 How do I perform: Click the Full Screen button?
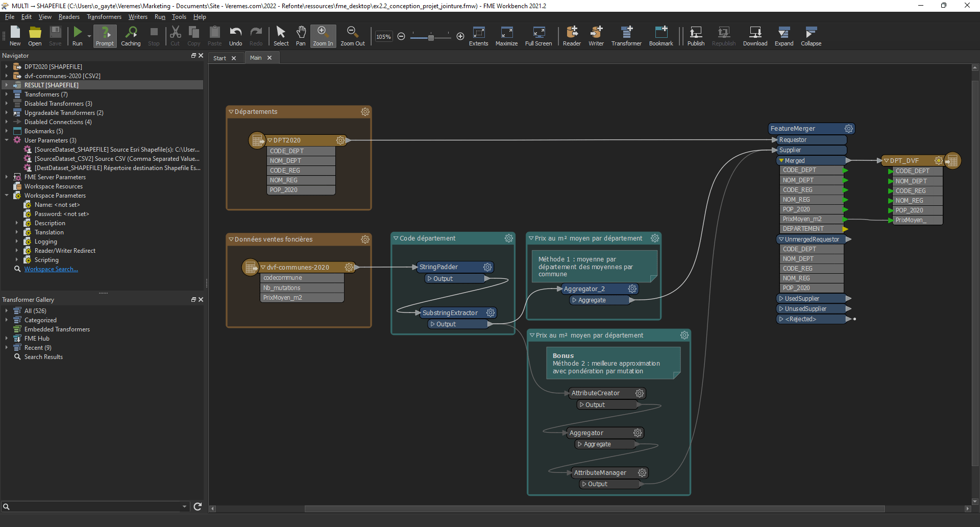(538, 36)
